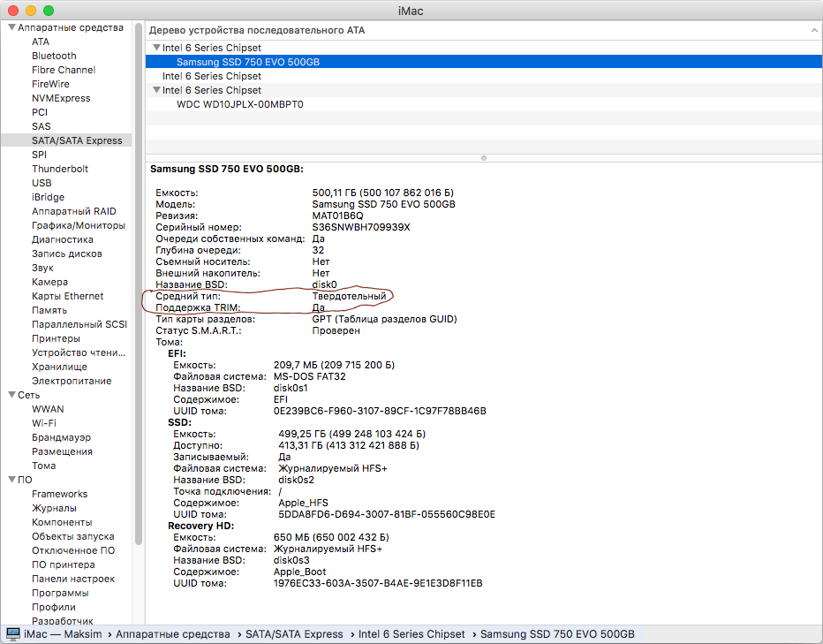Select ATA in the sidebar

point(41,42)
